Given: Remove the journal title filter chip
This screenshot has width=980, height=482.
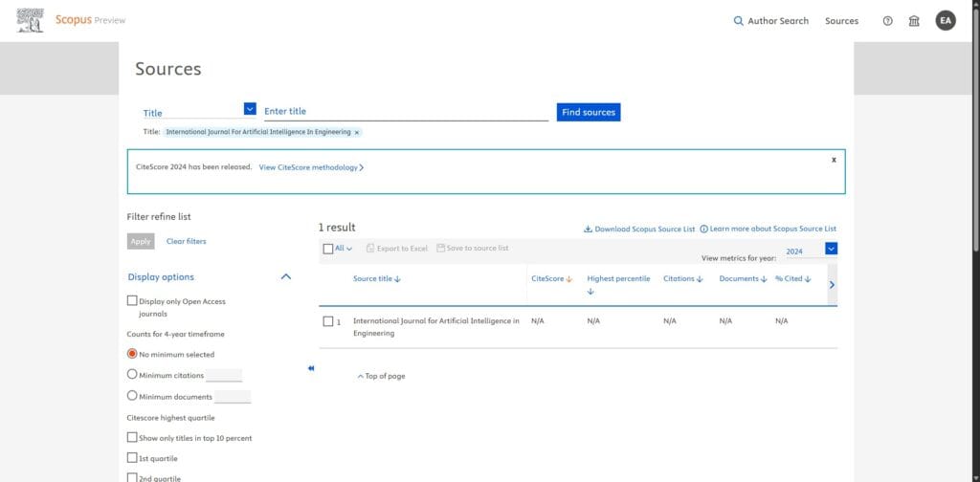Looking at the screenshot, I should click(x=357, y=132).
